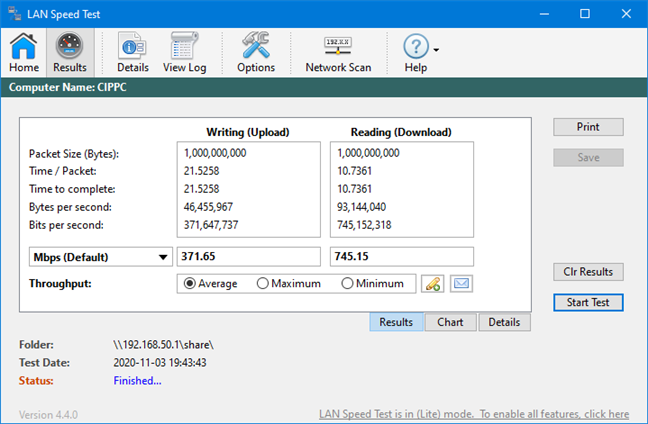Close the LAN Speed Test window
Screen dimensions: 648x424
point(626,14)
